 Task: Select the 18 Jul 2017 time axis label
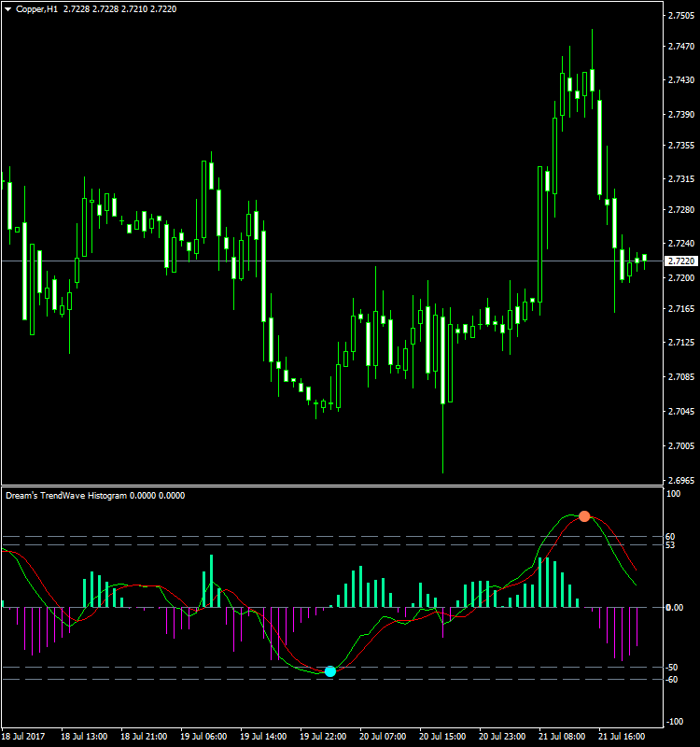pos(23,737)
